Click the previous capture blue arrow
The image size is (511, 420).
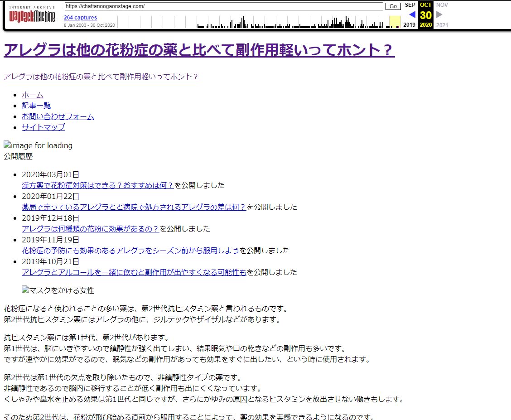click(412, 15)
